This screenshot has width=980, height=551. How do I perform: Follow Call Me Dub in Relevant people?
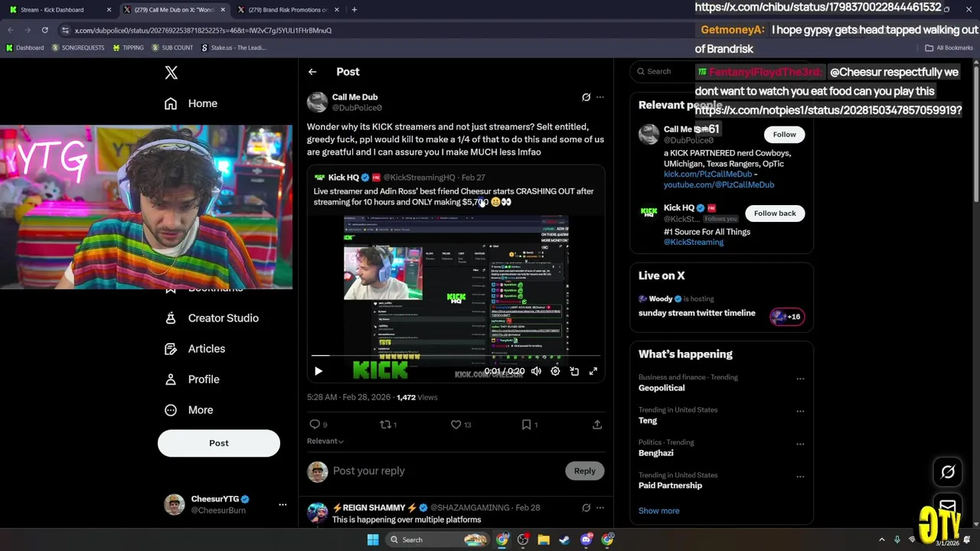click(x=784, y=134)
